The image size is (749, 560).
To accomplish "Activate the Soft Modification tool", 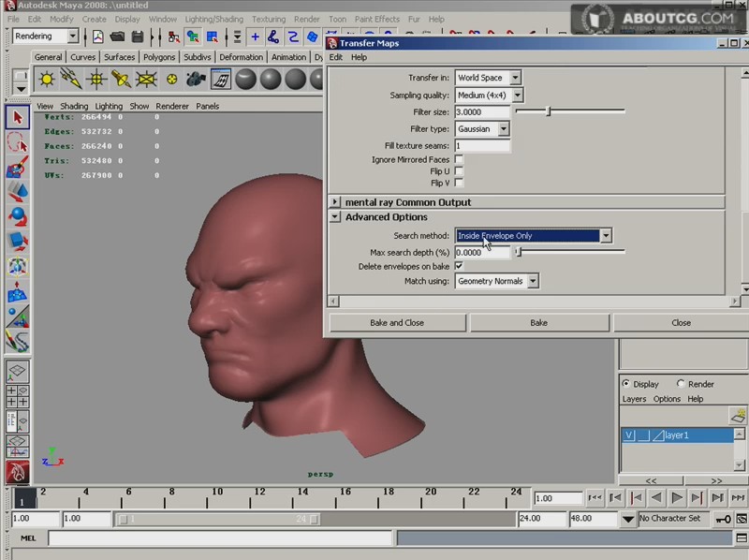I will [18, 291].
